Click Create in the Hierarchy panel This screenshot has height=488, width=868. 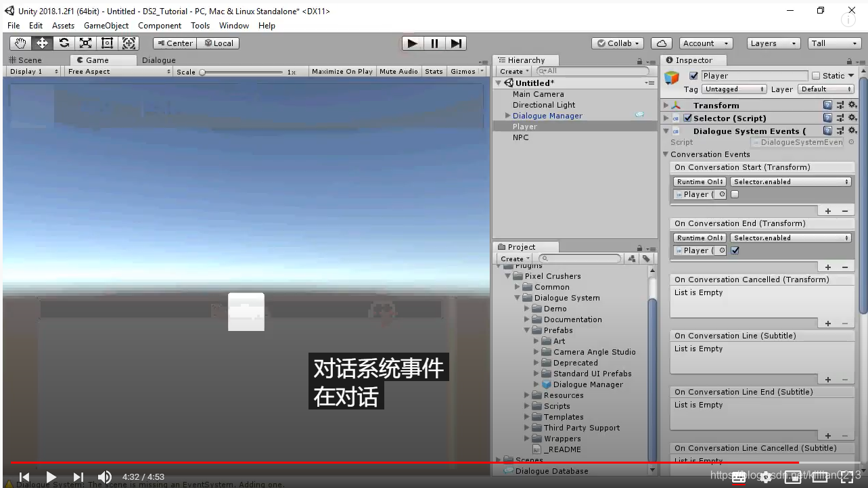tap(513, 70)
